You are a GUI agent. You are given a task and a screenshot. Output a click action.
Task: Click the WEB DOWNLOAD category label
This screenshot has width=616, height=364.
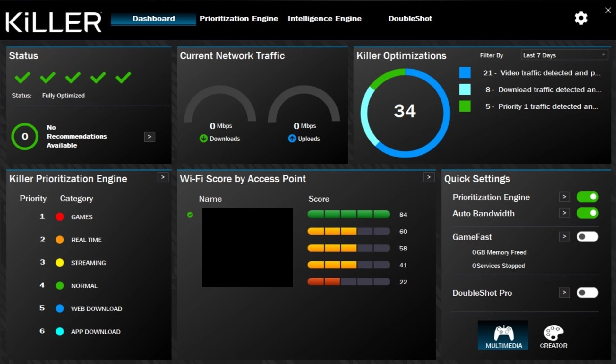97,309
